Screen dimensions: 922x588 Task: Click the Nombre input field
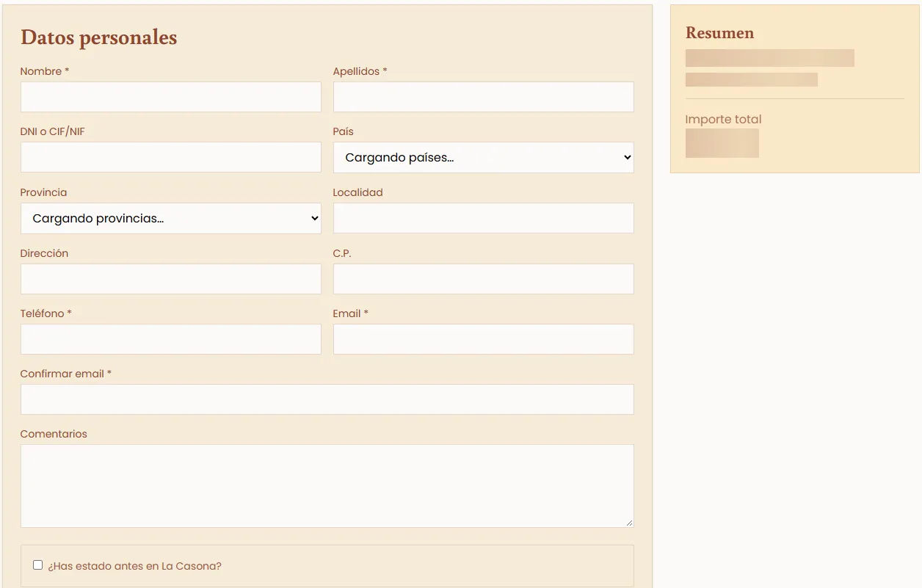171,97
